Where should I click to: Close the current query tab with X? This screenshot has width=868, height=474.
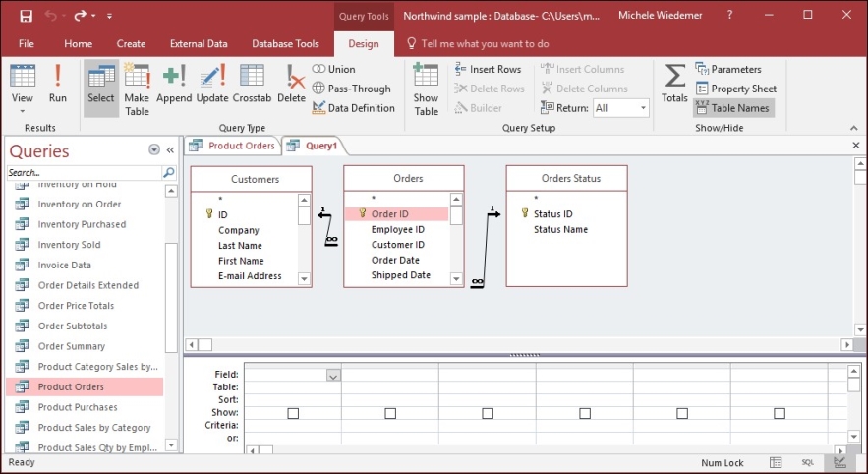(856, 146)
